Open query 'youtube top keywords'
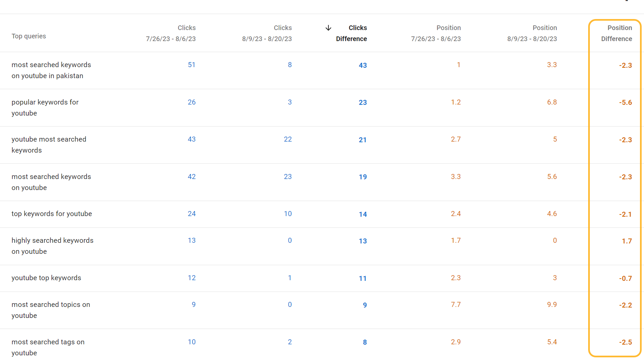The image size is (644, 360). coord(46,278)
